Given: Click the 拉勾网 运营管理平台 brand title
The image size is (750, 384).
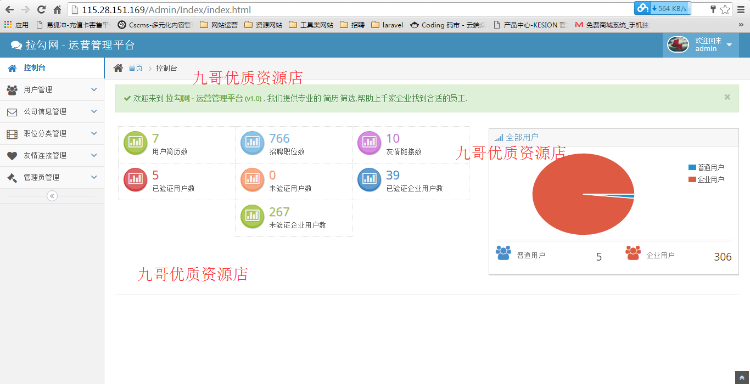Looking at the screenshot, I should pos(80,45).
